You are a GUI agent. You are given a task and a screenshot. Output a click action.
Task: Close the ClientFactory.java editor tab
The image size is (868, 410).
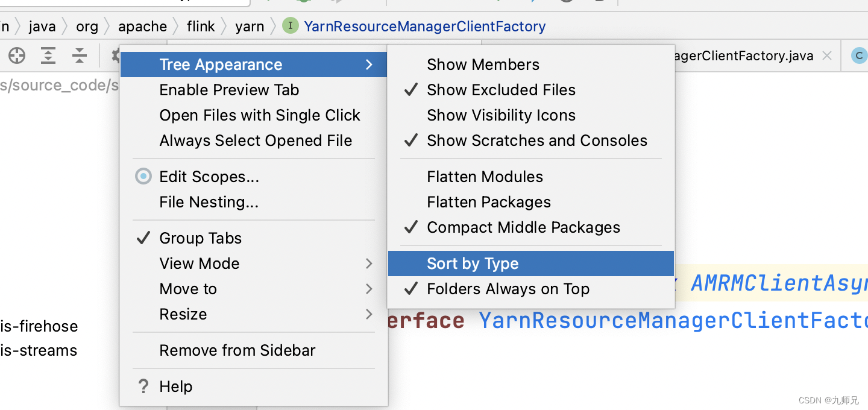827,56
